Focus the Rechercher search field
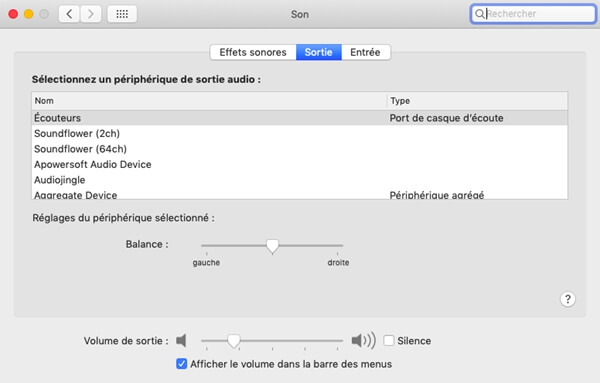The height and width of the screenshot is (383, 600). [x=533, y=14]
